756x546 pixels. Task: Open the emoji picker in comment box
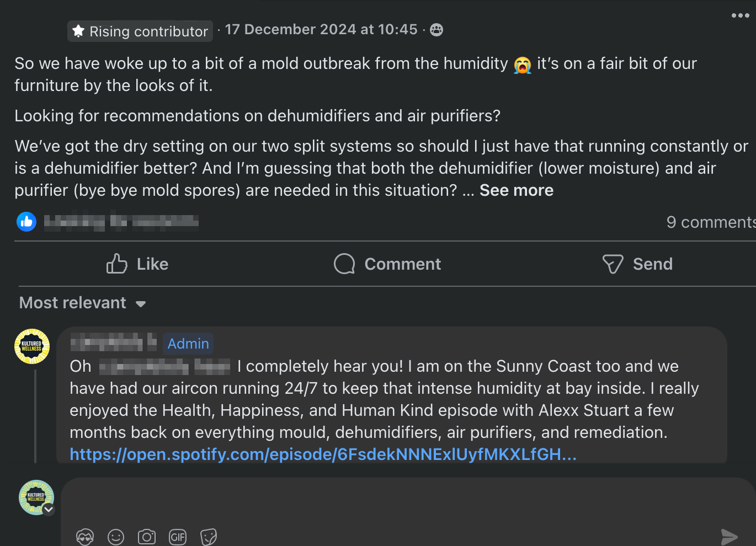coord(116,537)
